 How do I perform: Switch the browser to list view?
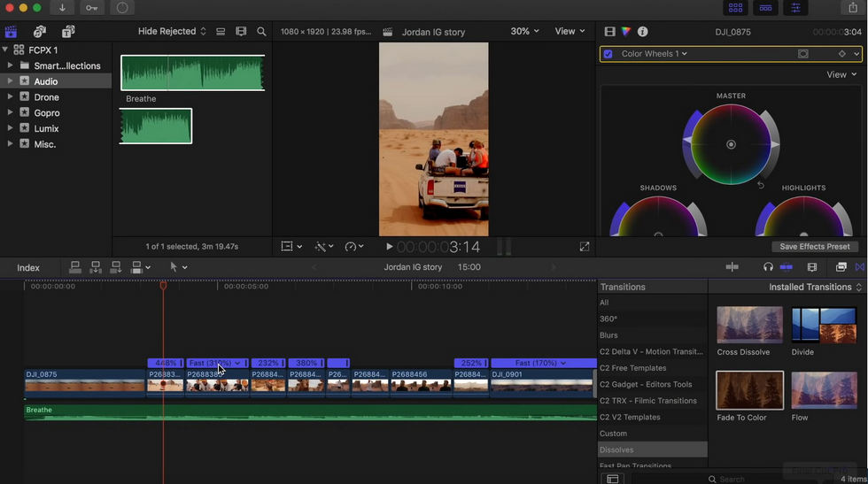(x=221, y=32)
